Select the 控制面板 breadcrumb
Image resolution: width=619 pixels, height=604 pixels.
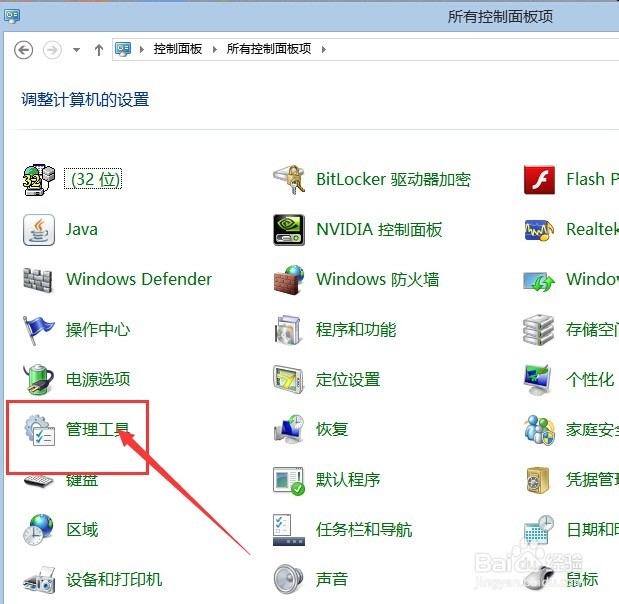178,49
